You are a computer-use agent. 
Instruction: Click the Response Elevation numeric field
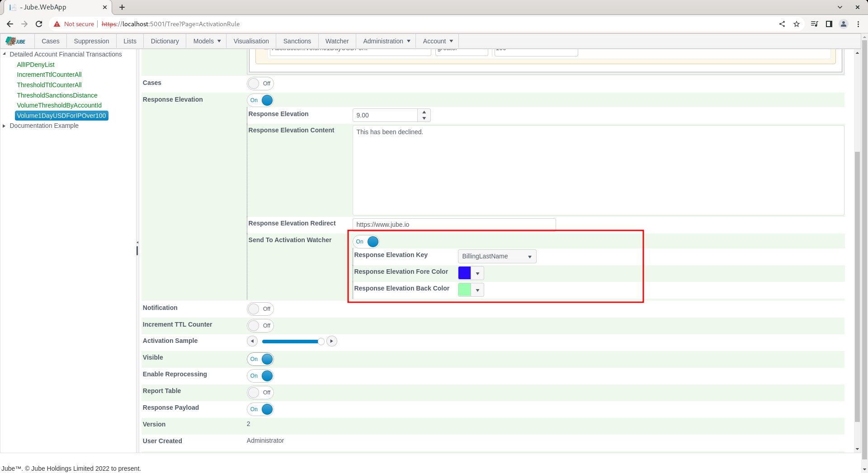tap(385, 115)
